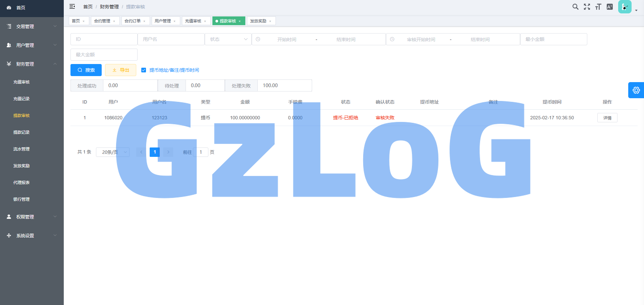Open 详情 for withdrawal record 1
Screen dimensions: 644x305
607,118
